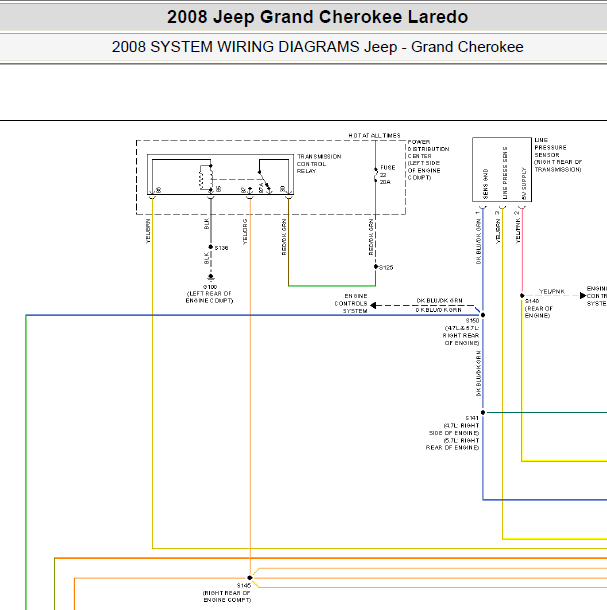
Task: Click the S141 splice dot
Action: pyautogui.click(x=483, y=412)
